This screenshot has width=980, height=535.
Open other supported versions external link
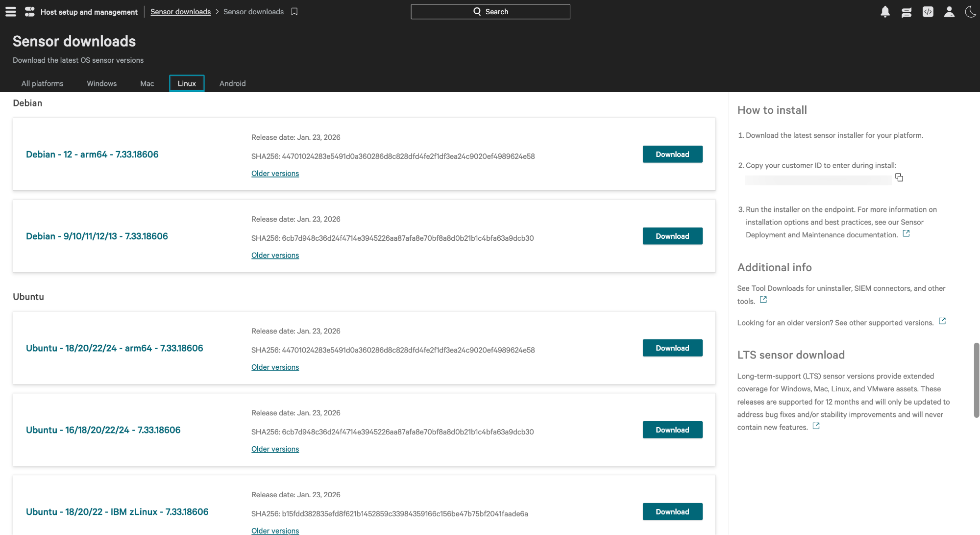tap(942, 321)
